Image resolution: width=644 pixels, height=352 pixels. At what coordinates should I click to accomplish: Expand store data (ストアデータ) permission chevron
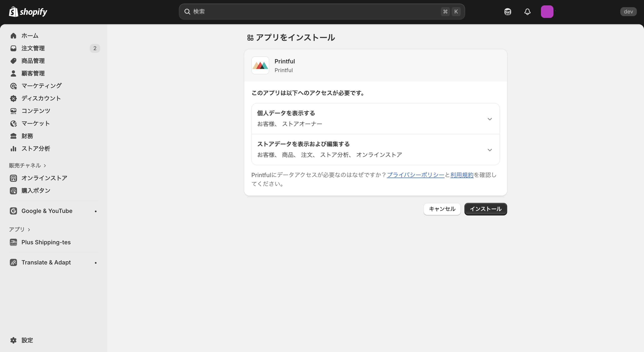click(489, 150)
